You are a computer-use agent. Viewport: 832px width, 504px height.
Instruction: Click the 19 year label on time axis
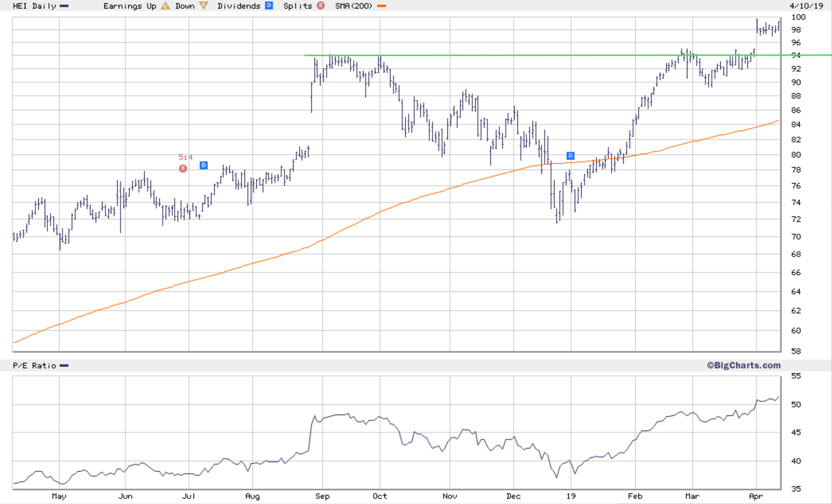click(571, 496)
